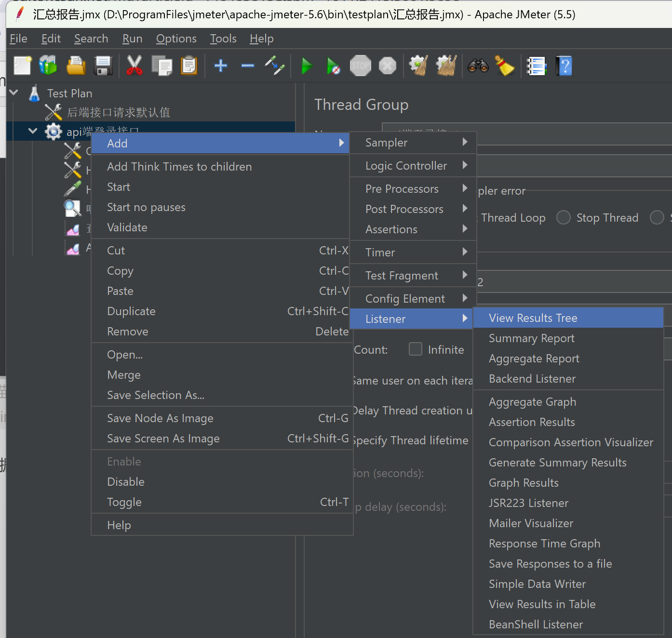Image resolution: width=672 pixels, height=638 pixels.
Task: Click the Reset Search broom icon
Action: click(x=504, y=66)
